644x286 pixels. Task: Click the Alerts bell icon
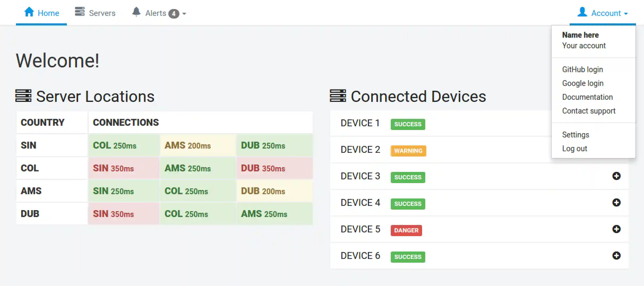click(136, 12)
